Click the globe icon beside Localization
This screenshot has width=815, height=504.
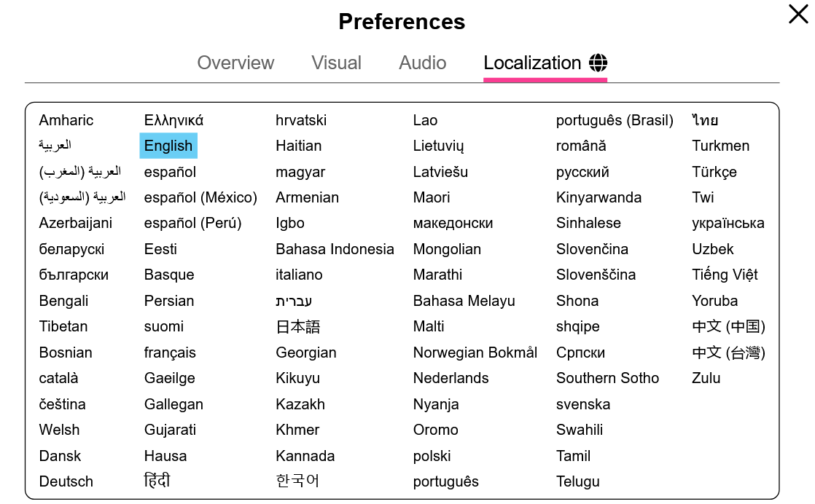[x=598, y=63]
